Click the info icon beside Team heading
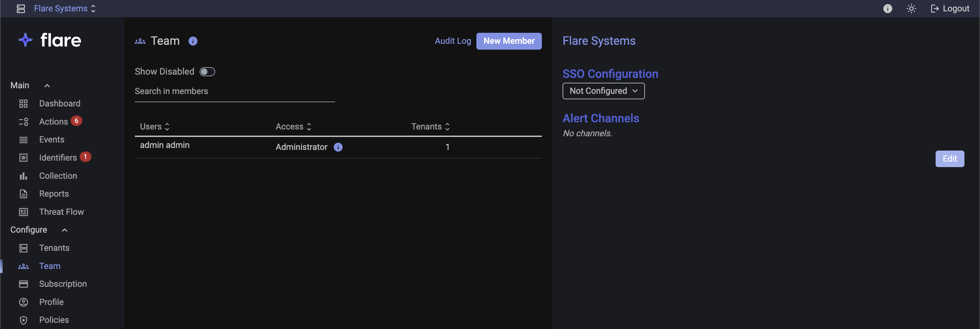 point(193,41)
